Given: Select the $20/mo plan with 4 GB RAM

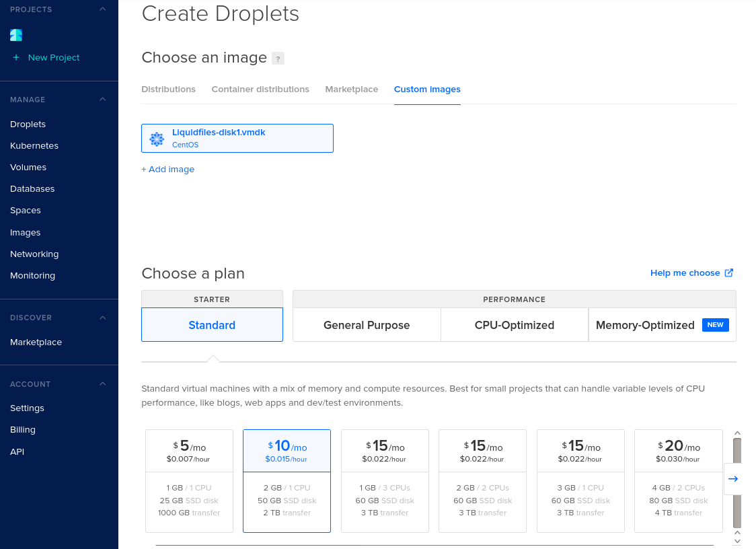Looking at the screenshot, I should click(678, 480).
